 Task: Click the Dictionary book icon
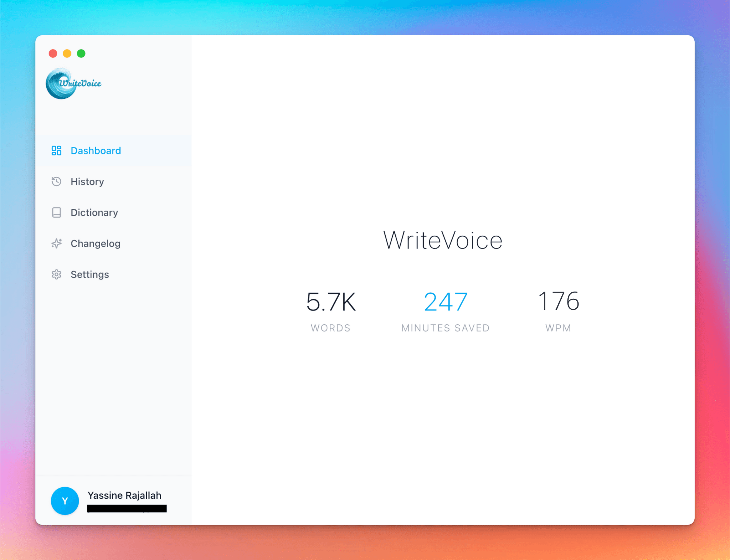click(56, 212)
